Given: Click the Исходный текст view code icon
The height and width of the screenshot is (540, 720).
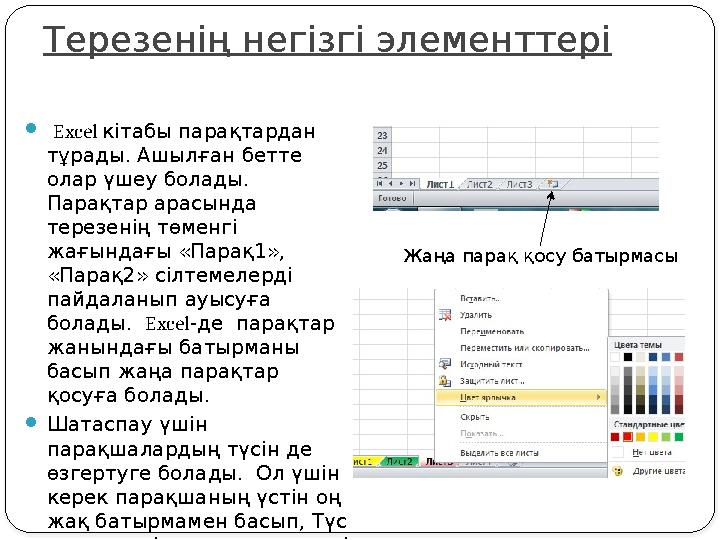Looking at the screenshot, I should click(444, 364).
